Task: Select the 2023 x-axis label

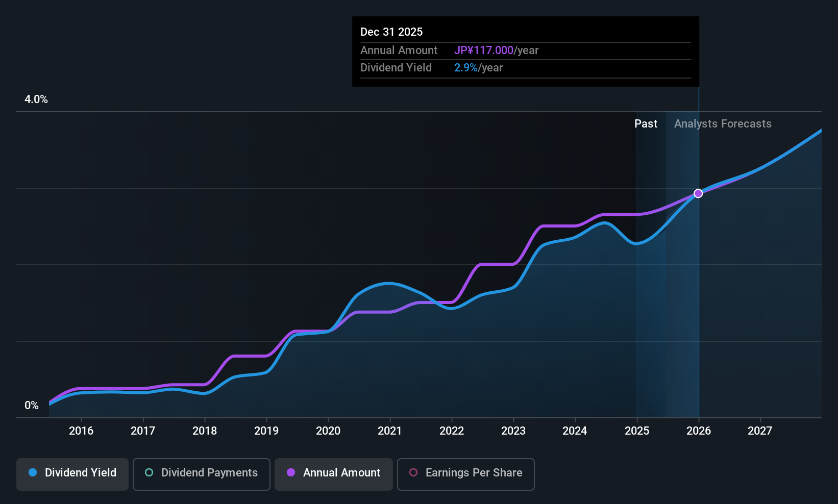Action: click(x=513, y=431)
